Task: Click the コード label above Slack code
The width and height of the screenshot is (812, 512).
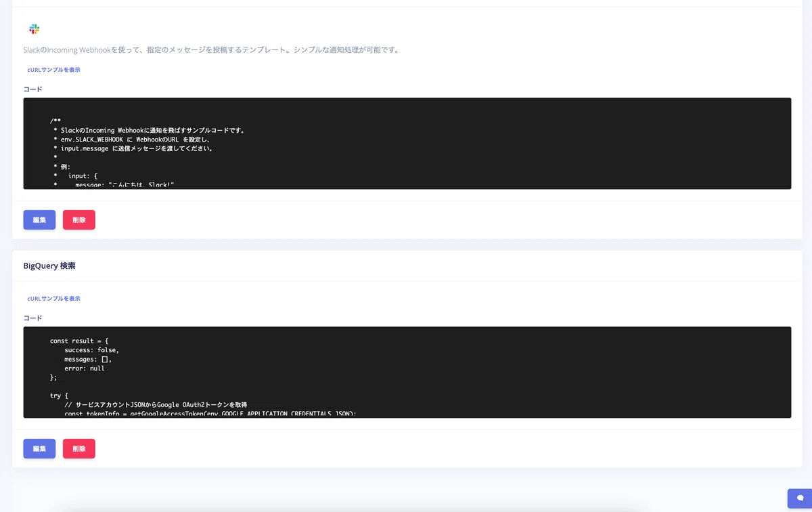Action: pyautogui.click(x=32, y=89)
